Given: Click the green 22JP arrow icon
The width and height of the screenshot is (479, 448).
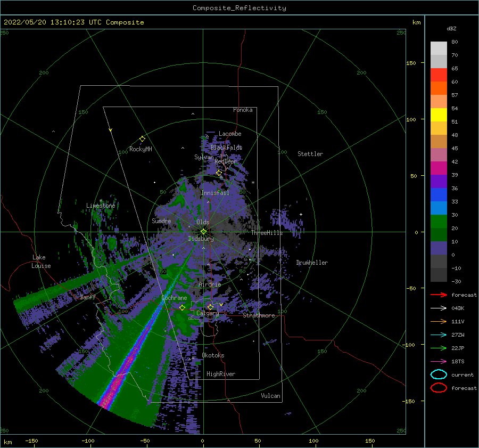Looking at the screenshot, I should (439, 348).
